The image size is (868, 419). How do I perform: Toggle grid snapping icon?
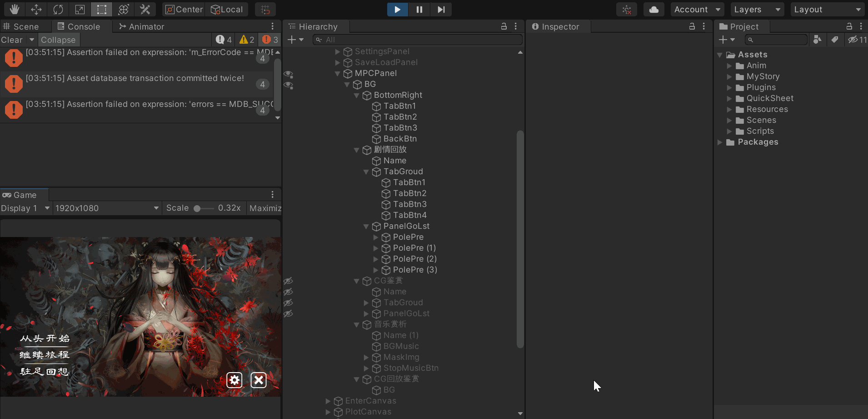[265, 9]
